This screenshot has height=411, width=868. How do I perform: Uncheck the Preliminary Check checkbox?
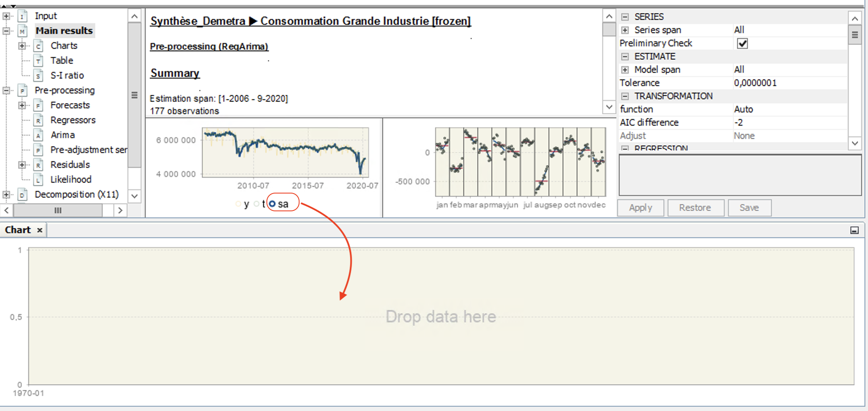742,43
